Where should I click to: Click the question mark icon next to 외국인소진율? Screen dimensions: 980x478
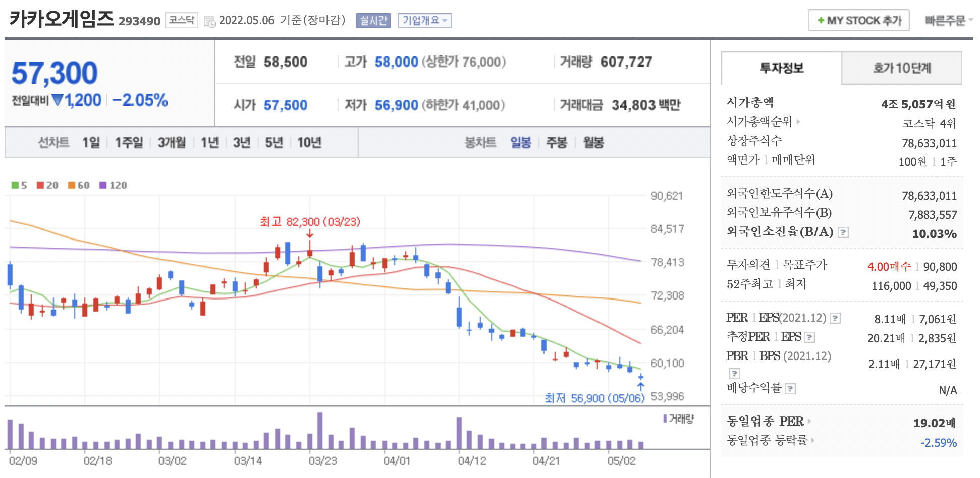pyautogui.click(x=843, y=232)
